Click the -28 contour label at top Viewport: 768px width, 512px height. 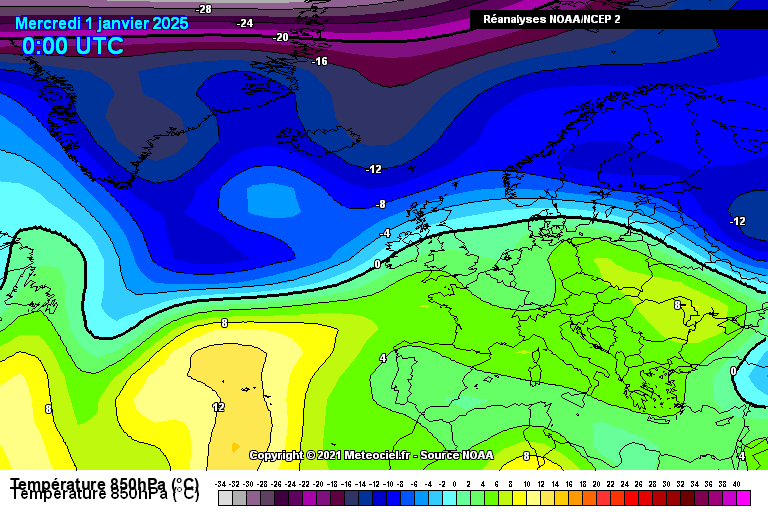pos(203,9)
